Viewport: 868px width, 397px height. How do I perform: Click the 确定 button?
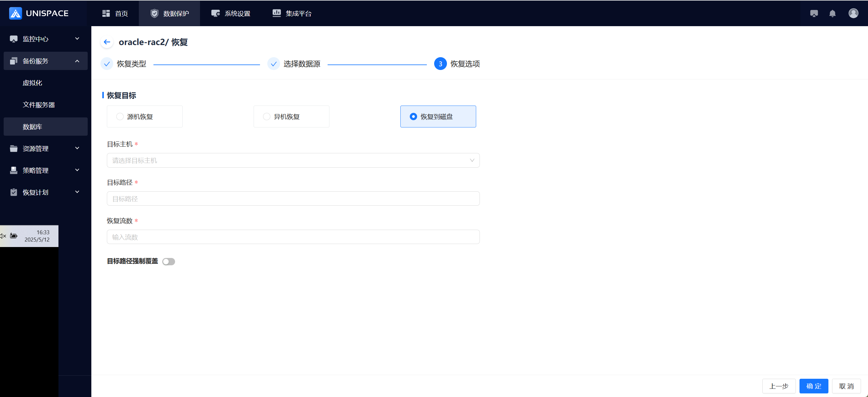pyautogui.click(x=814, y=386)
